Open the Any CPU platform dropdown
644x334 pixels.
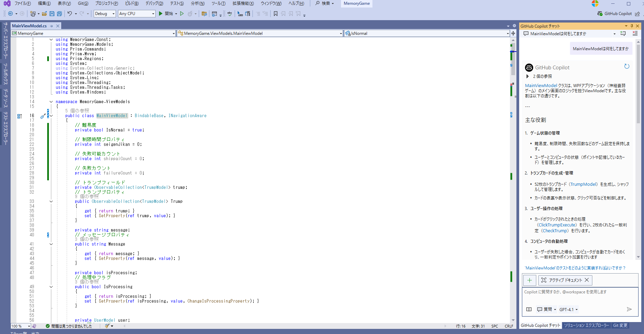pyautogui.click(x=136, y=14)
